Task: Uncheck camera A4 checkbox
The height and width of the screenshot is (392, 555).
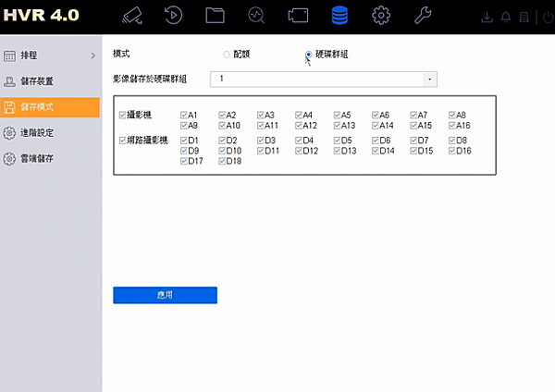Action: click(299, 115)
